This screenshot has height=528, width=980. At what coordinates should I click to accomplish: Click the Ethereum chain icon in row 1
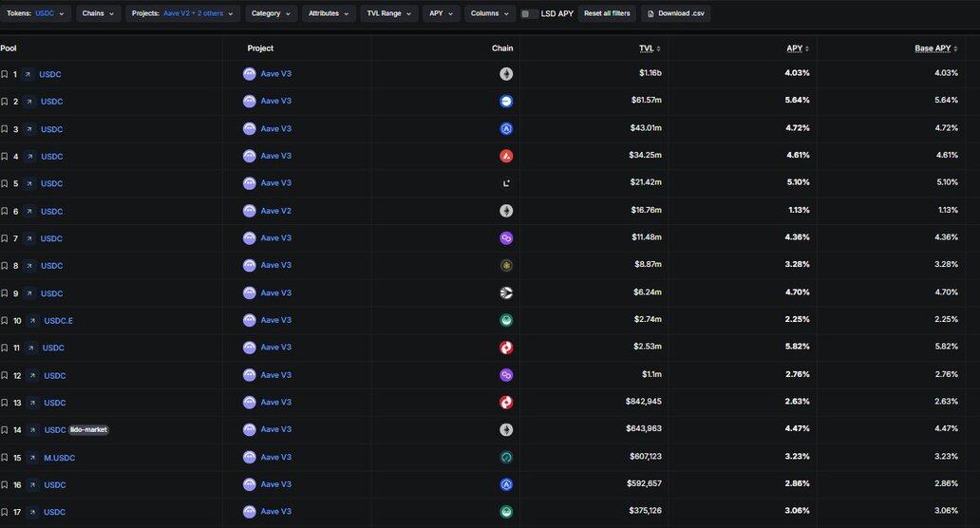click(506, 74)
